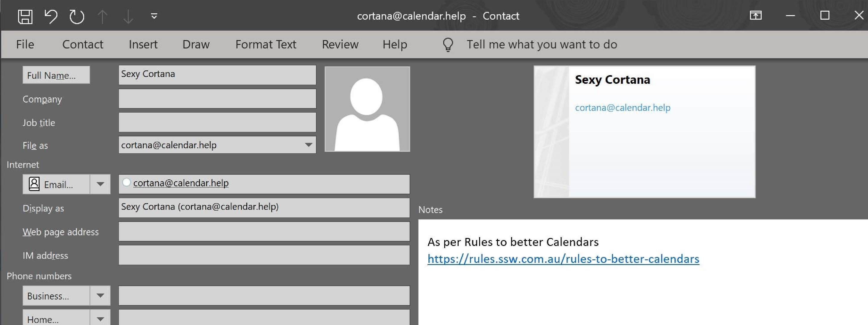Click into the Company text field

coord(217,99)
